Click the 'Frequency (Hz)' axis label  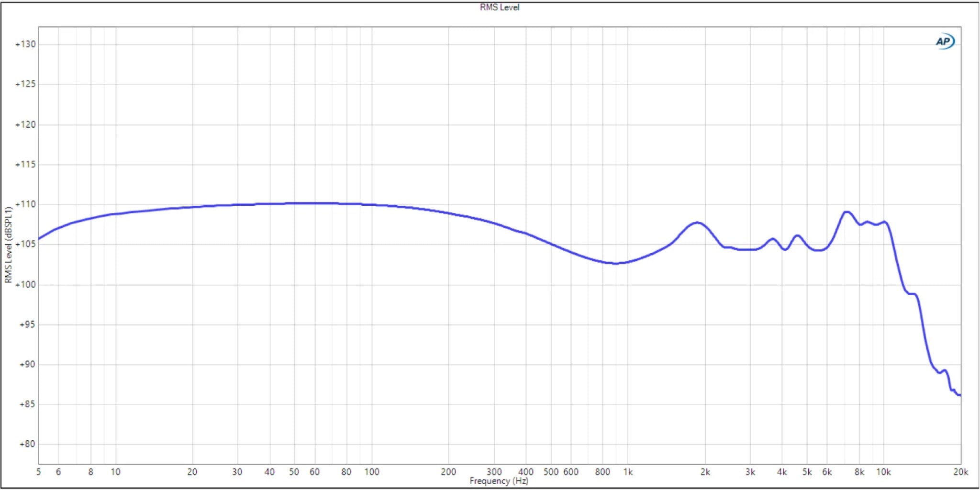point(499,481)
